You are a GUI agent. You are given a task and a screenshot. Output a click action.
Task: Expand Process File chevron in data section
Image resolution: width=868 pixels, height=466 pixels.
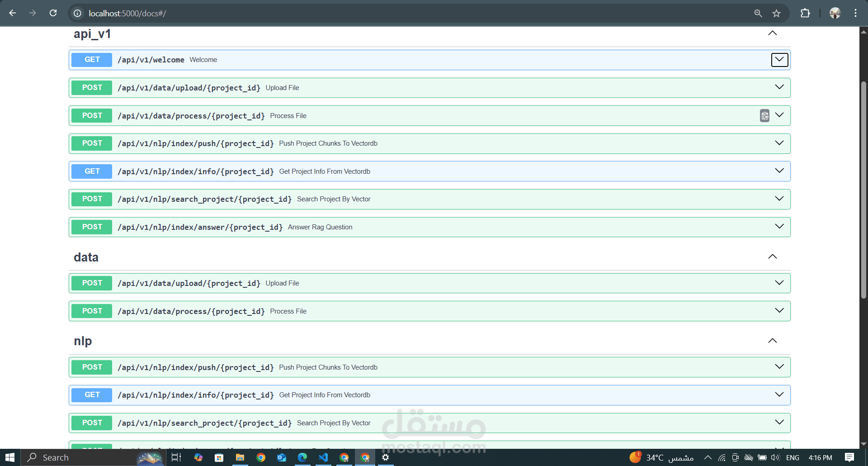coord(779,310)
